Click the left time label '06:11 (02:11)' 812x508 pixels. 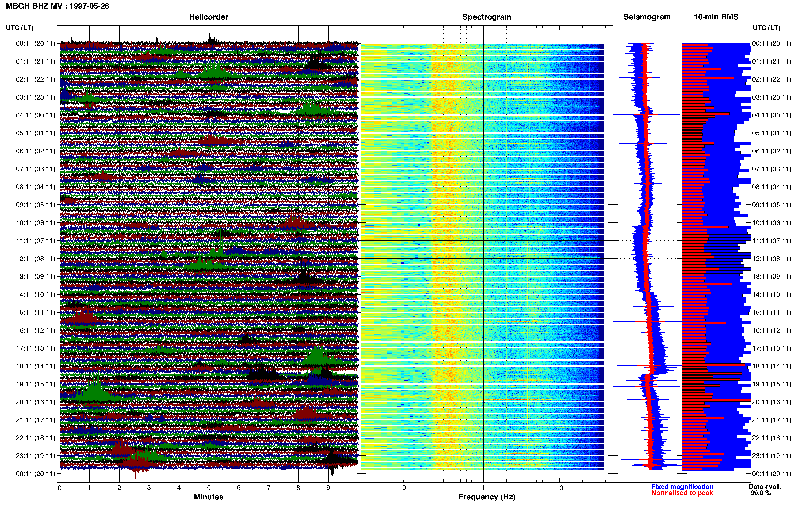pos(36,151)
